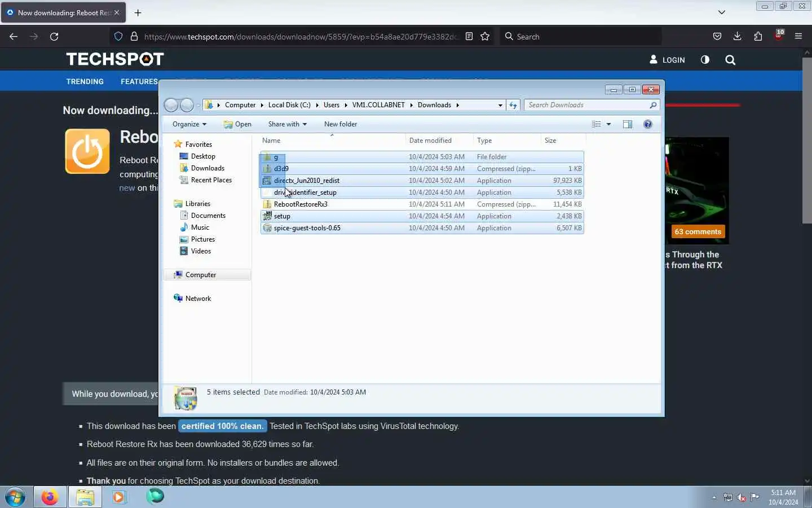Open Pictures library
The width and height of the screenshot is (812, 508).
[197, 239]
